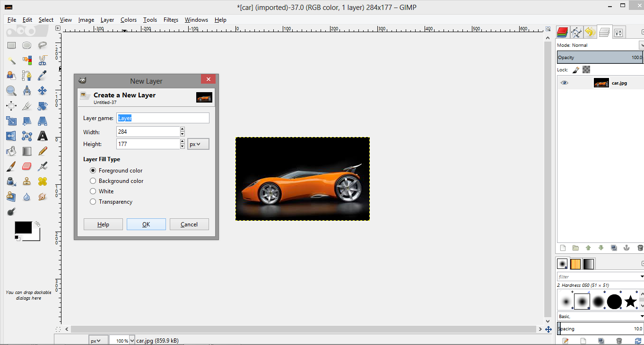
Task: Select the Scale tool
Action: 11,121
